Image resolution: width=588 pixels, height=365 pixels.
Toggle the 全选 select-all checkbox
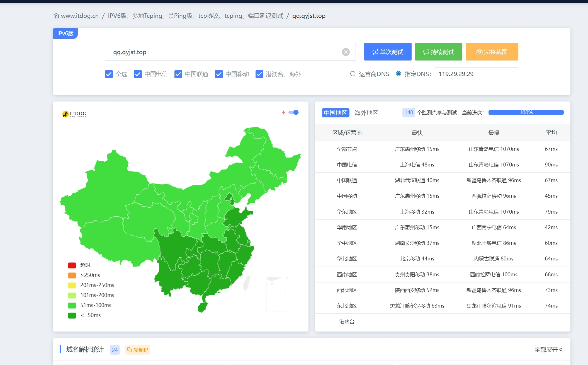tap(109, 74)
